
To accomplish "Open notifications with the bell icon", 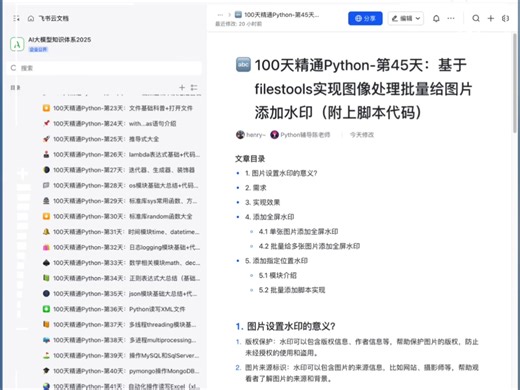I will pyautogui.click(x=436, y=18).
